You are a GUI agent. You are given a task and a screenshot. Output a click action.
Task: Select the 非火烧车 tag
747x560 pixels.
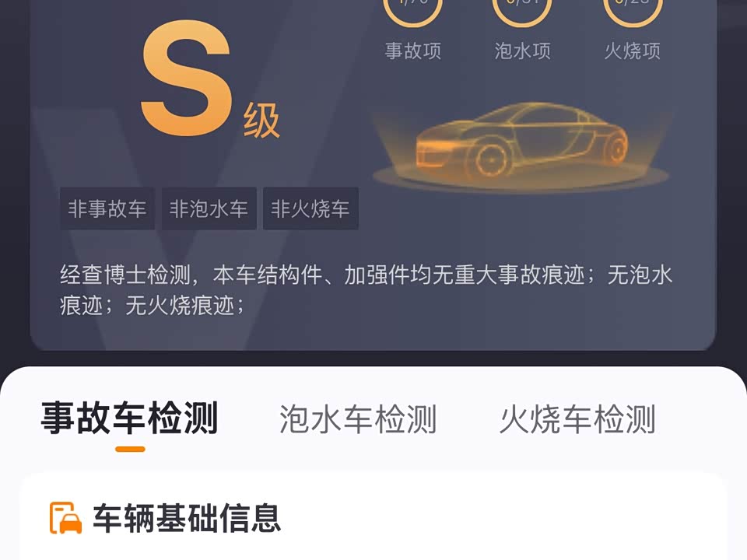pyautogui.click(x=310, y=208)
